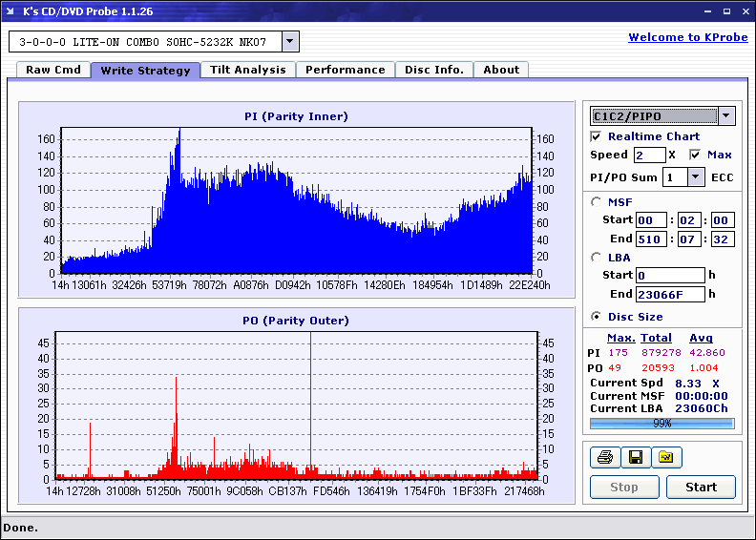
Task: Enable the Realtime Chart checkbox
Action: pyautogui.click(x=597, y=136)
